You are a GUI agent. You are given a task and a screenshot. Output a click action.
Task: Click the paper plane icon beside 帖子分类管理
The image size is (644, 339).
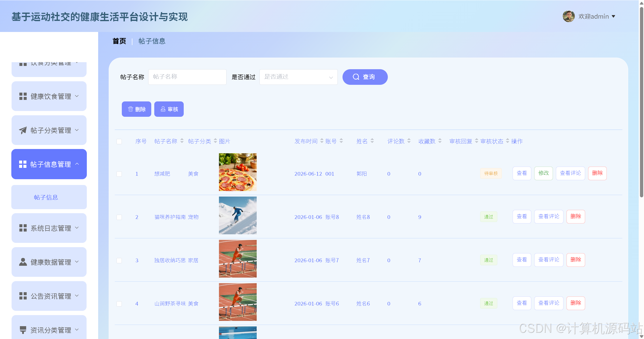point(23,130)
